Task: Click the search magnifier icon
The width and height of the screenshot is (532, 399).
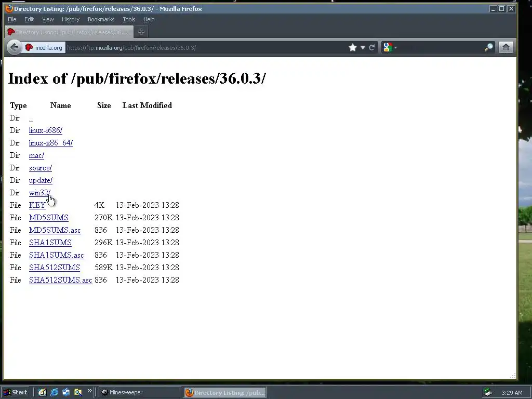Action: pos(488,47)
